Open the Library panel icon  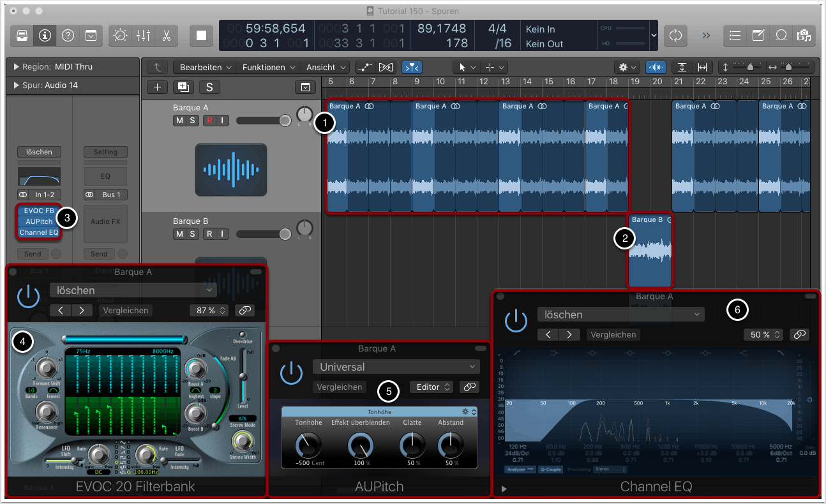point(22,35)
